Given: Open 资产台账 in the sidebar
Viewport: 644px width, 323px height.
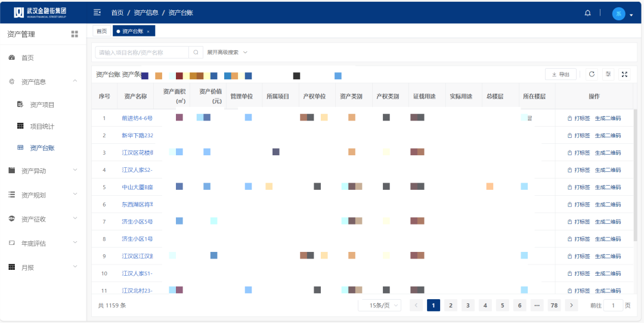Looking at the screenshot, I should 43,148.
